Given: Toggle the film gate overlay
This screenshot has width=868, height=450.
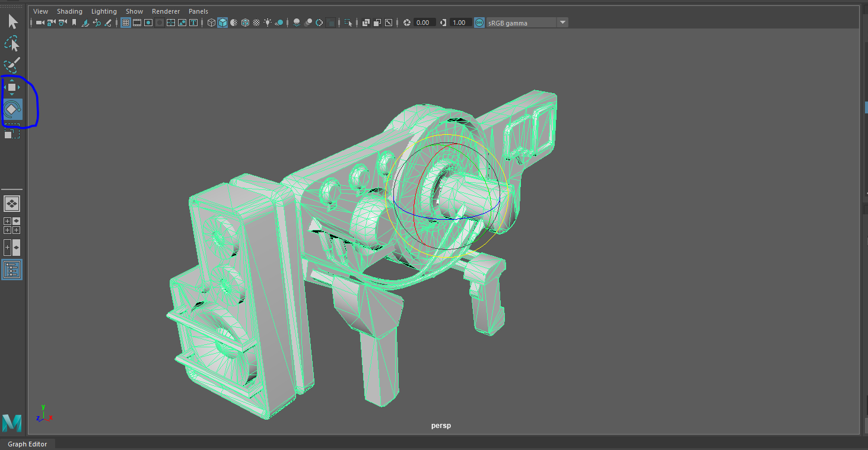Looking at the screenshot, I should (x=137, y=23).
